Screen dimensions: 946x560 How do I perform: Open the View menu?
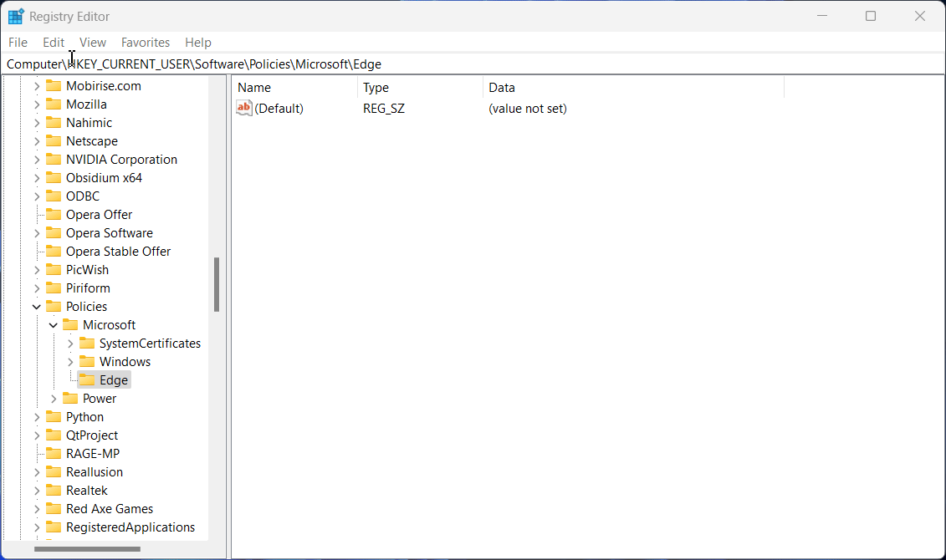[92, 42]
